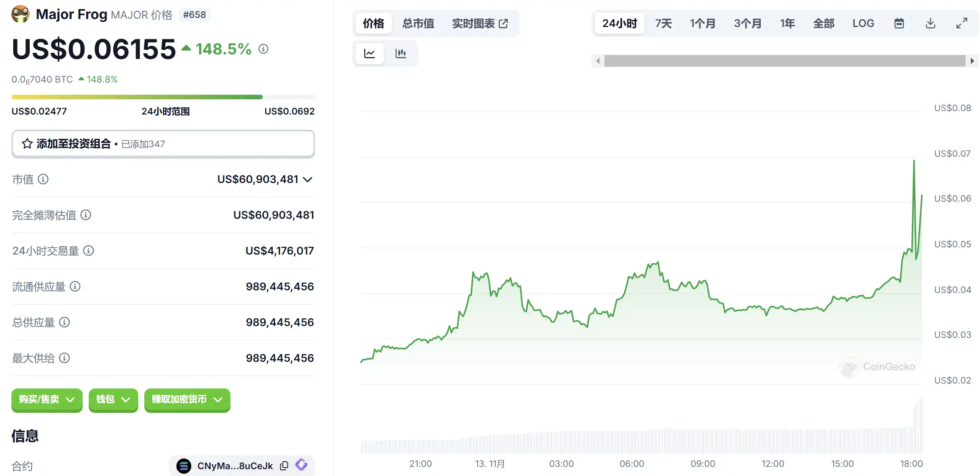This screenshot has height=476, width=980.
Task: Switch to the 总市值 tab
Action: coord(418,23)
